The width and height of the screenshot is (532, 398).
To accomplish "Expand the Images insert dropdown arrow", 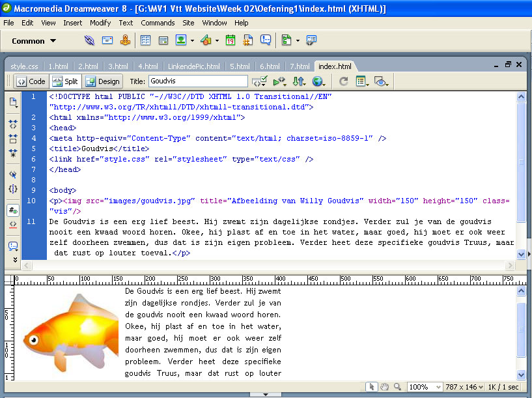I will tap(193, 40).
